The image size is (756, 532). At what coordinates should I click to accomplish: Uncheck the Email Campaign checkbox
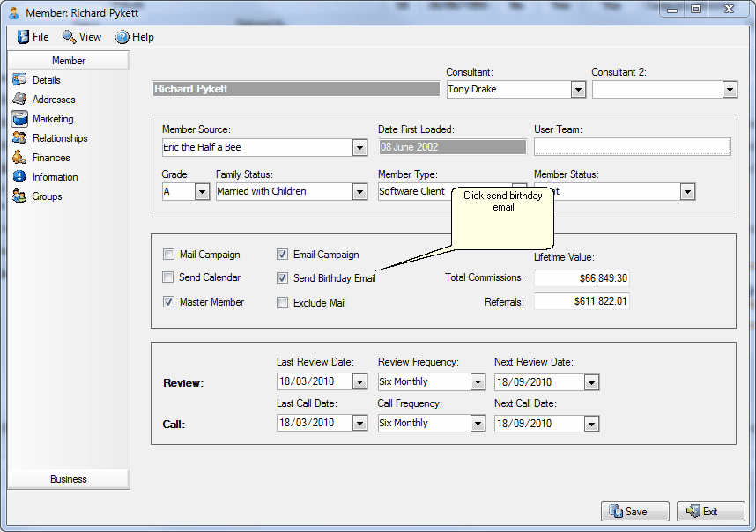(282, 254)
